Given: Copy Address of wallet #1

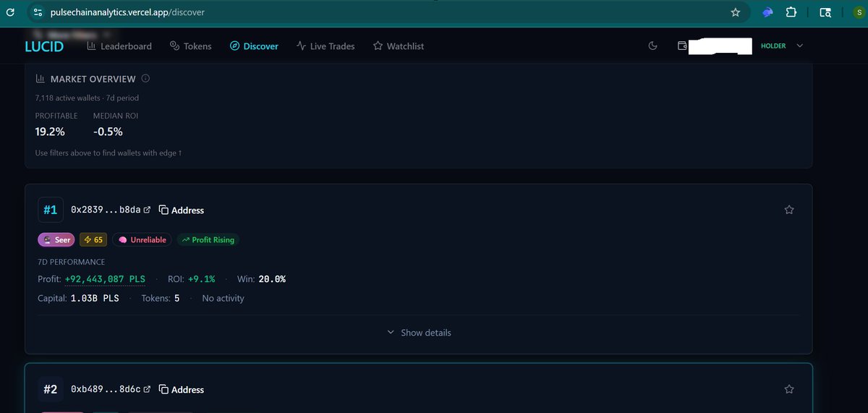Looking at the screenshot, I should coord(182,210).
